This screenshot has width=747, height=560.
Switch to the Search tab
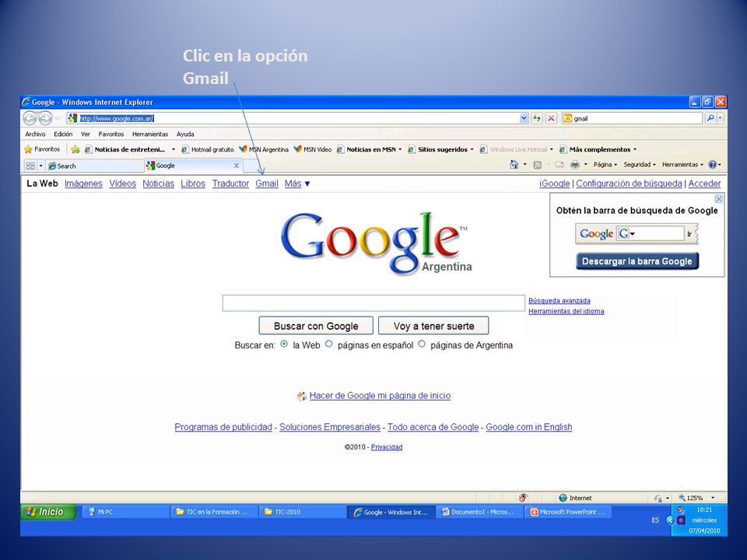tap(94, 166)
